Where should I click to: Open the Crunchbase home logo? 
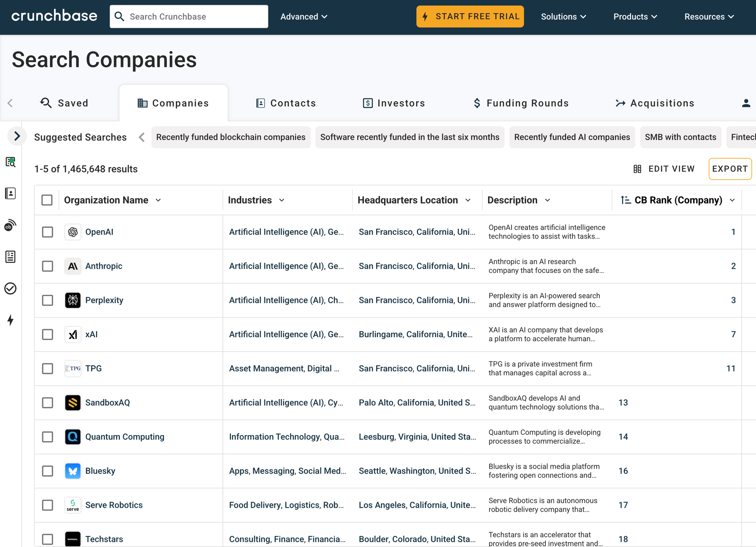(54, 16)
